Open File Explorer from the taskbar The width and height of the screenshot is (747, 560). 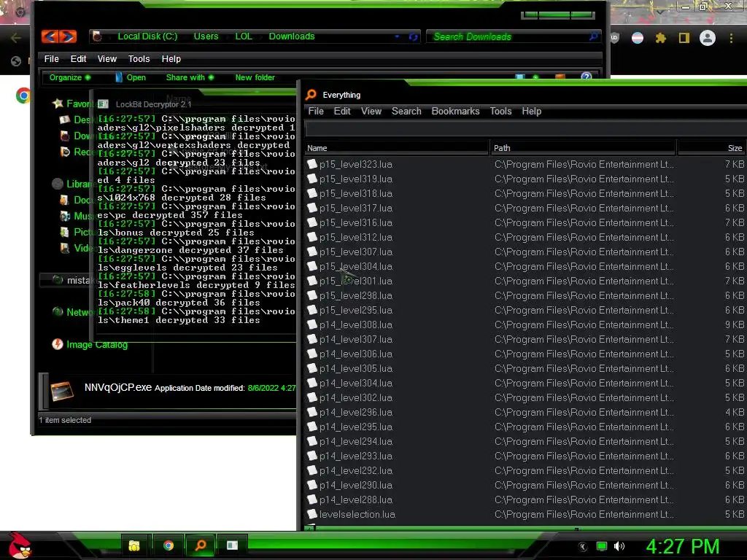click(134, 545)
